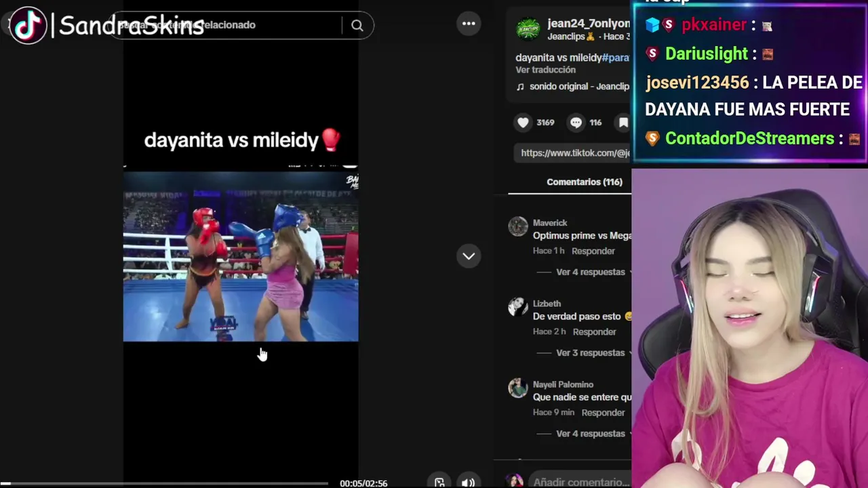868x488 pixels.
Task: Select the Comentarios (116) tab
Action: coord(585,182)
